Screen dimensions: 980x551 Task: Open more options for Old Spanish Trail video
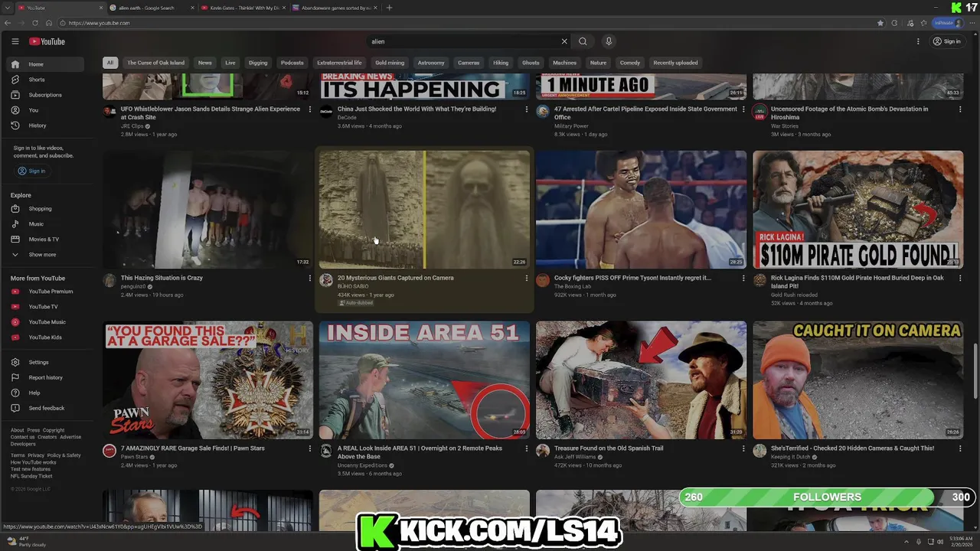[x=743, y=449]
